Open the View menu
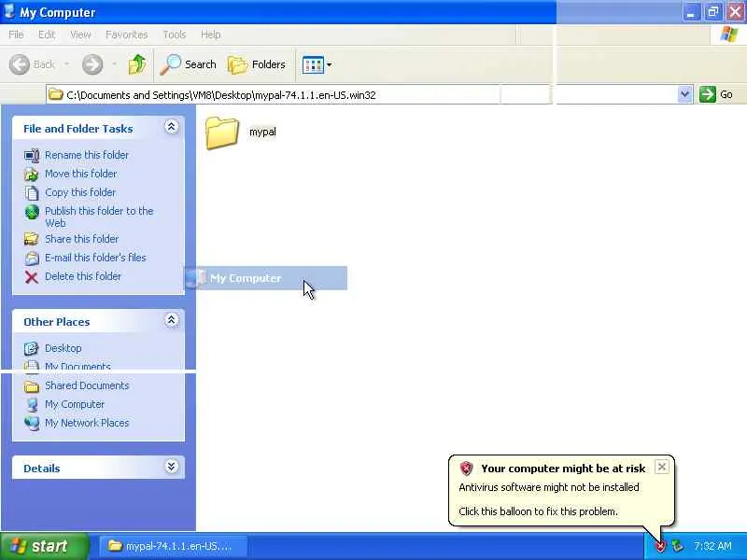747x560 pixels. (80, 35)
